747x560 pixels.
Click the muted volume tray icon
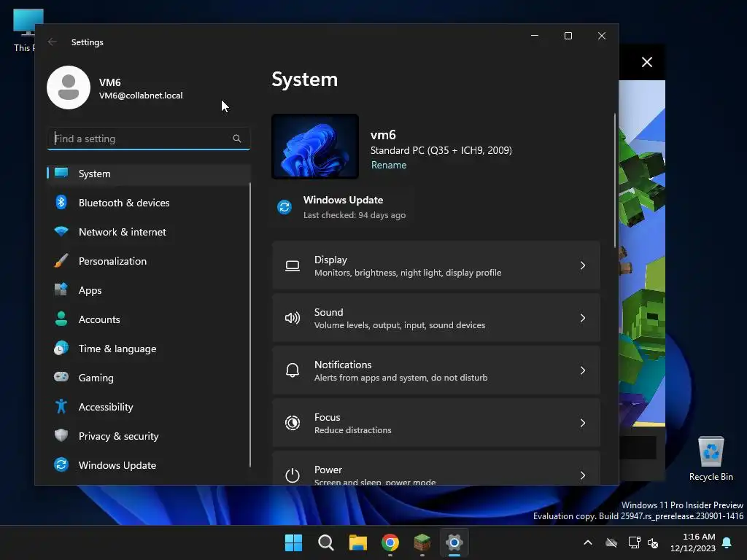(653, 542)
